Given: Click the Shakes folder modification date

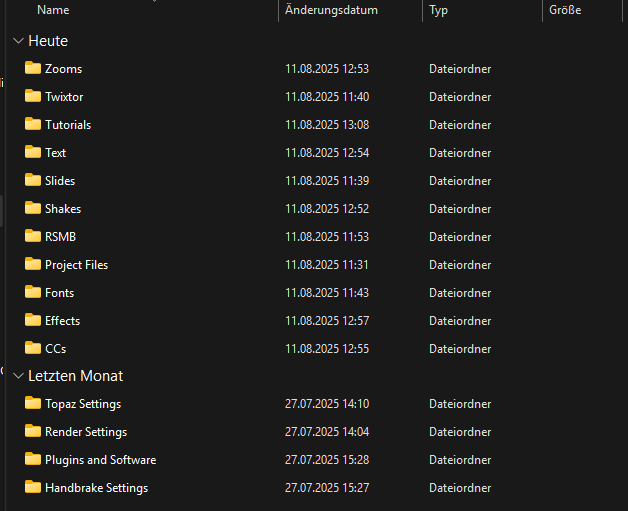Looking at the screenshot, I should 327,209.
